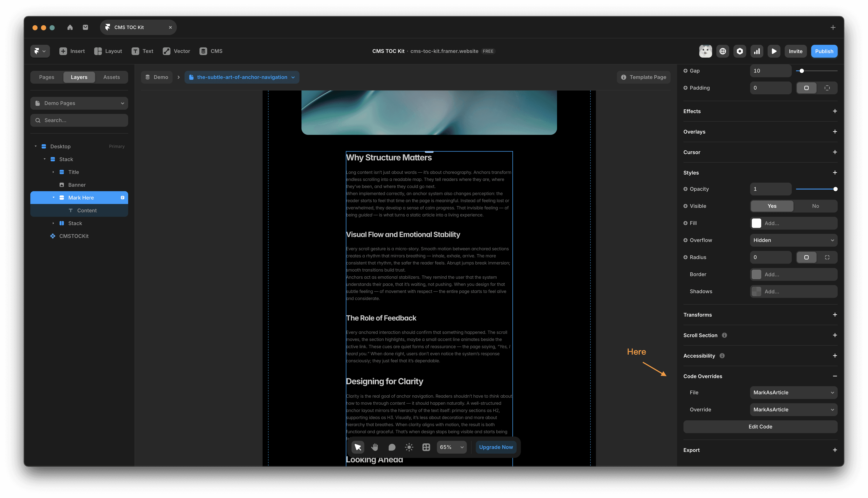
Task: Toggle the light/dark canvas sun icon
Action: (409, 447)
